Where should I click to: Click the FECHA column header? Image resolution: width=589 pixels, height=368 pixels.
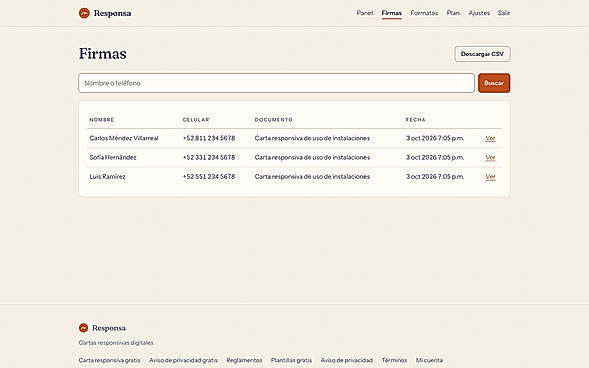click(x=415, y=120)
